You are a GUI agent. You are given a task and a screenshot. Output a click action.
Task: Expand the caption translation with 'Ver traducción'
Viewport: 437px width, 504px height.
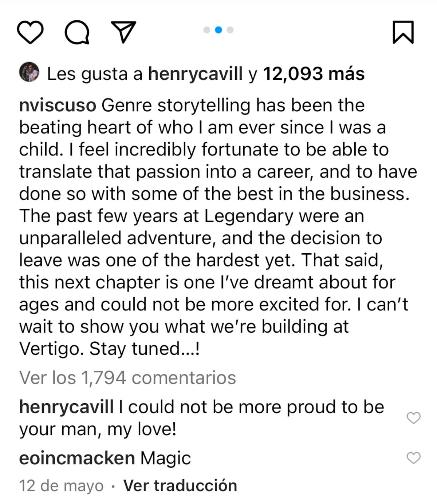[179, 485]
